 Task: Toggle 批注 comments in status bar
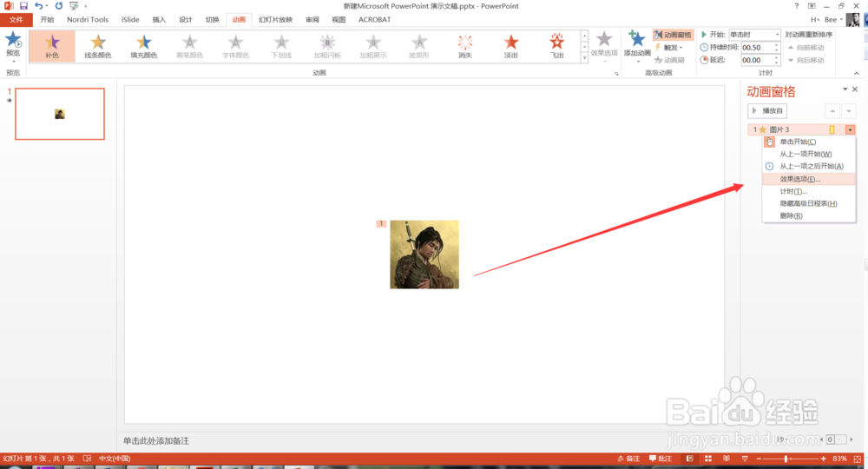(x=661, y=459)
